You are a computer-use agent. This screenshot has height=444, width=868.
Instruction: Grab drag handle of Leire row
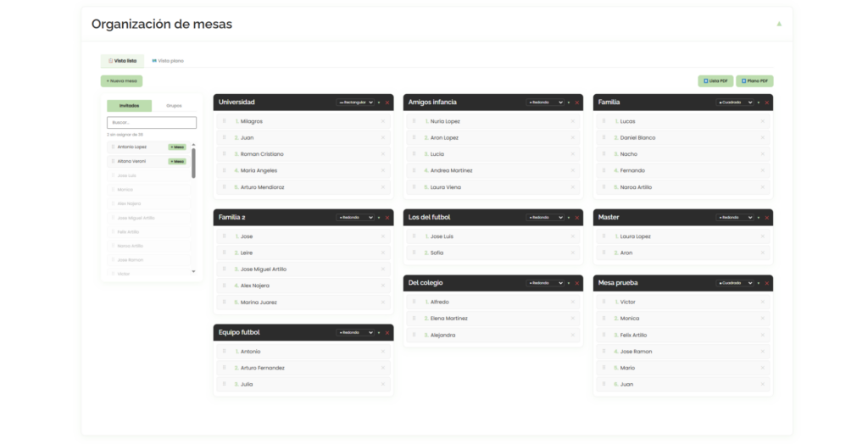click(224, 253)
